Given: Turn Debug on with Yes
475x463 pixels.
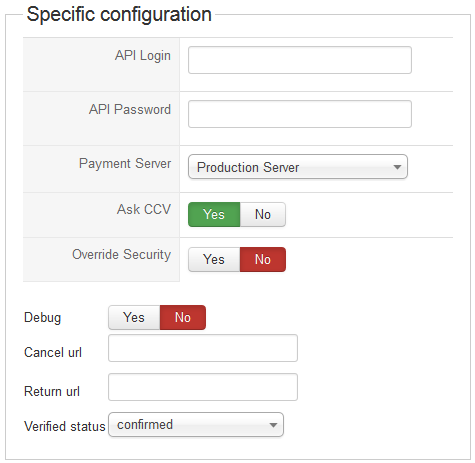Looking at the screenshot, I should point(134,317).
